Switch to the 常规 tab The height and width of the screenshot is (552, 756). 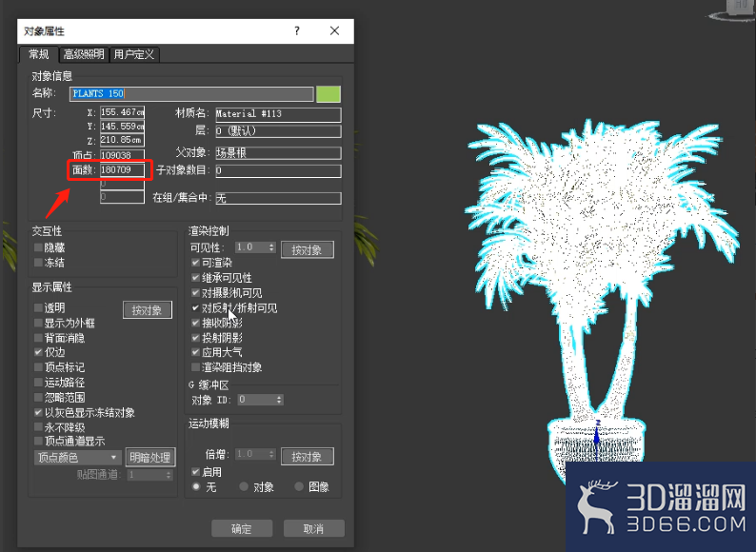pos(39,54)
